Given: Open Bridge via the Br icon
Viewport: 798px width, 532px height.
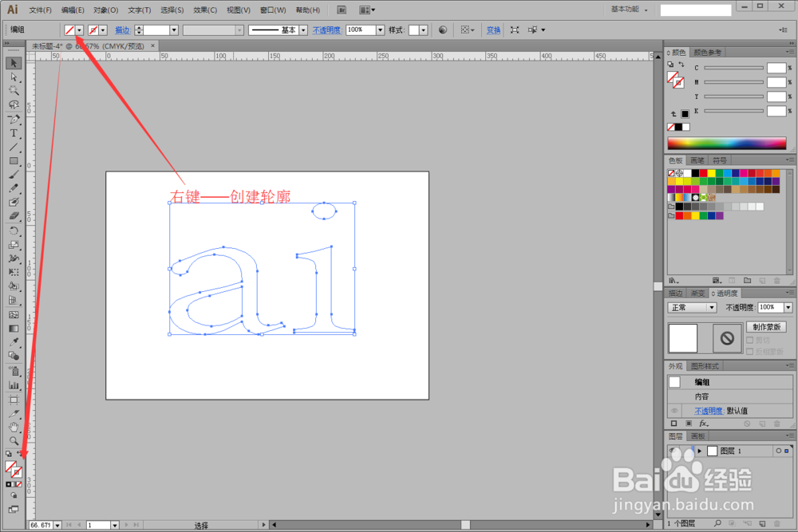Looking at the screenshot, I should pyautogui.click(x=342, y=10).
